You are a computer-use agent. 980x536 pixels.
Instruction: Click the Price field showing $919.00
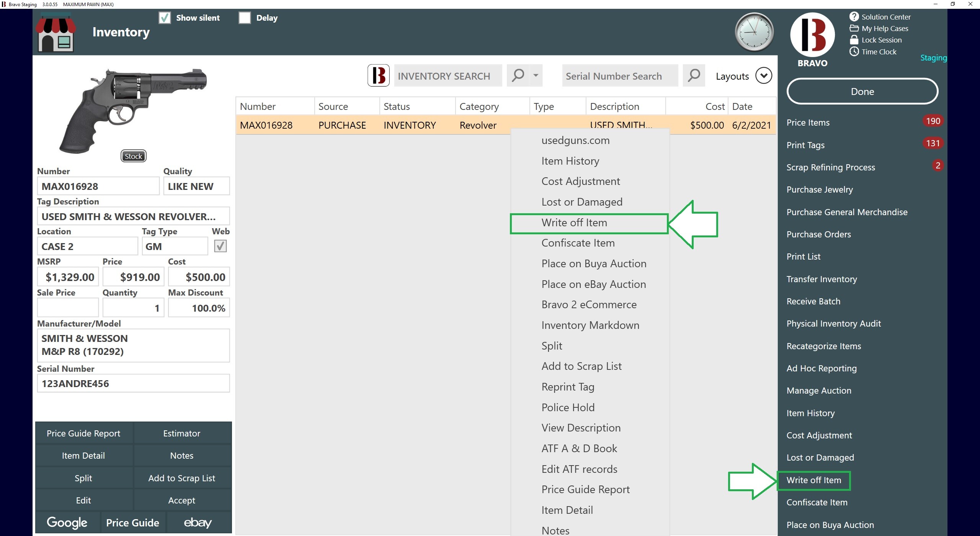coord(133,277)
